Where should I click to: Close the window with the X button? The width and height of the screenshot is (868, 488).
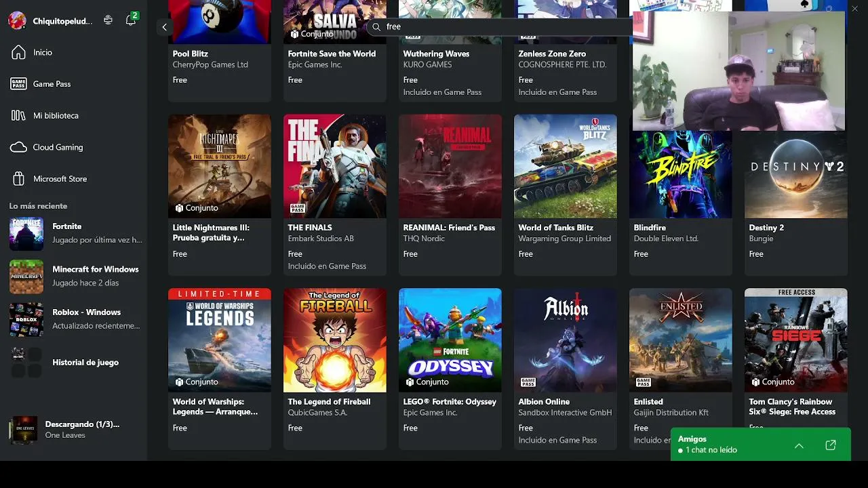pos(854,8)
